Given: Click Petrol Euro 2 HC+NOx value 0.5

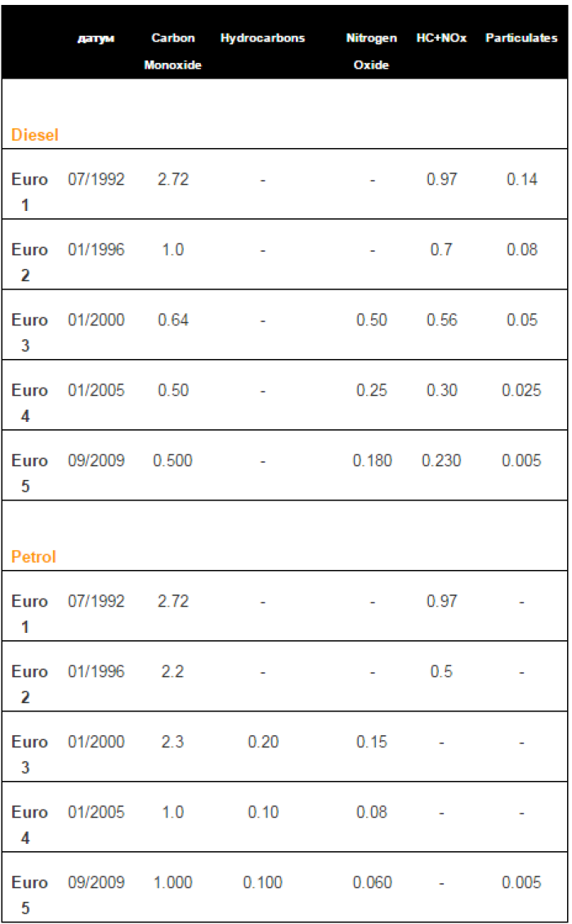Looking at the screenshot, I should pyautogui.click(x=441, y=671).
